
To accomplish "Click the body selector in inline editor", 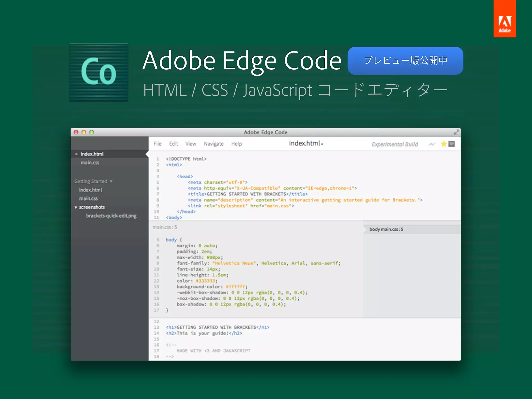I will coord(171,240).
